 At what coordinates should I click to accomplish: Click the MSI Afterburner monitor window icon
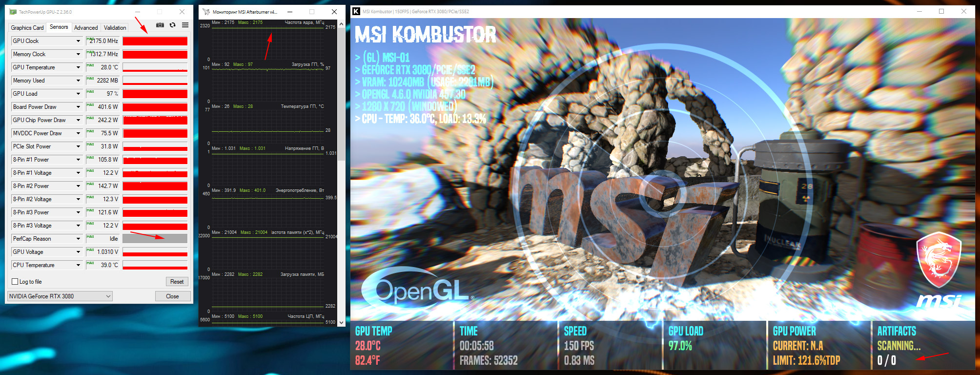[206, 12]
